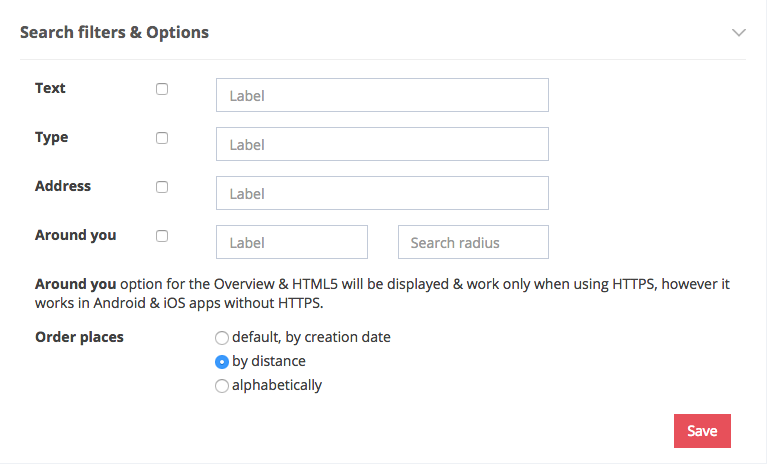This screenshot has width=767, height=464.
Task: Check the Around you filter checkbox
Action: (162, 236)
